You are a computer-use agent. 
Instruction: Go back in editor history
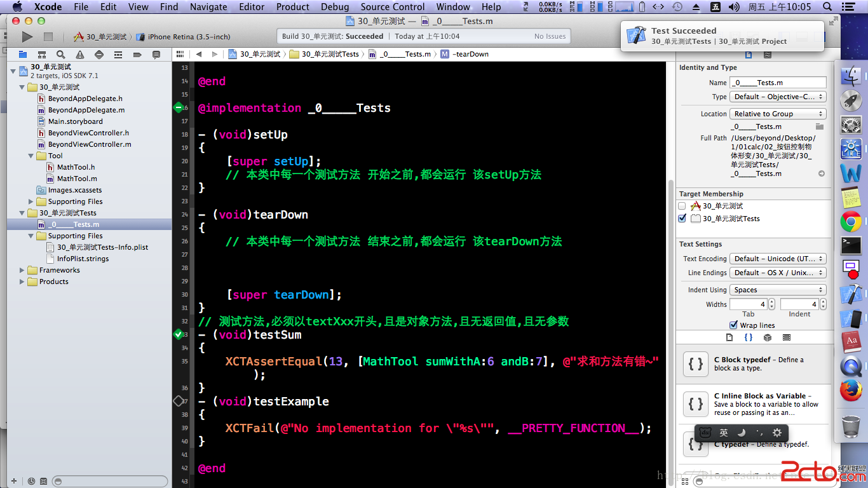pyautogui.click(x=199, y=54)
